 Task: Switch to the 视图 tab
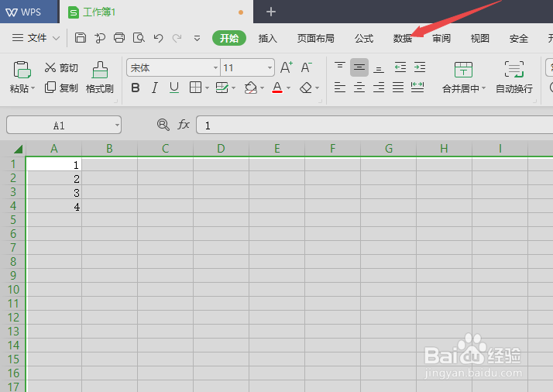point(480,38)
